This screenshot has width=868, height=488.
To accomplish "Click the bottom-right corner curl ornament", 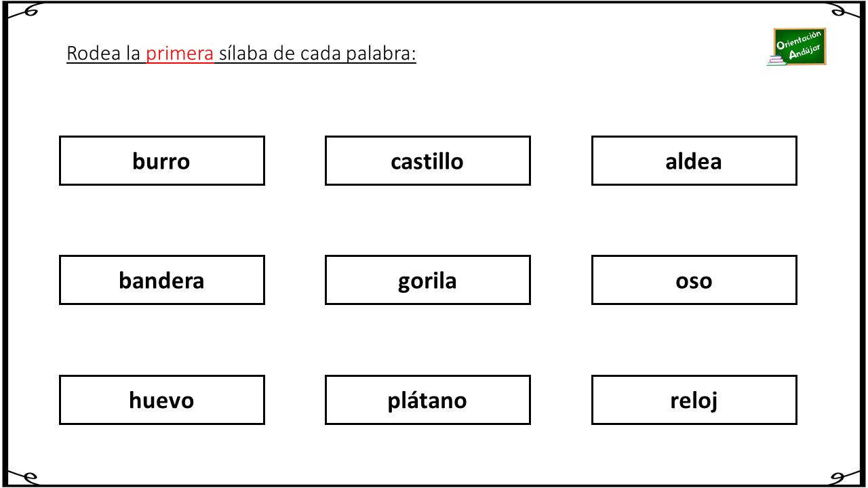I will click(846, 477).
